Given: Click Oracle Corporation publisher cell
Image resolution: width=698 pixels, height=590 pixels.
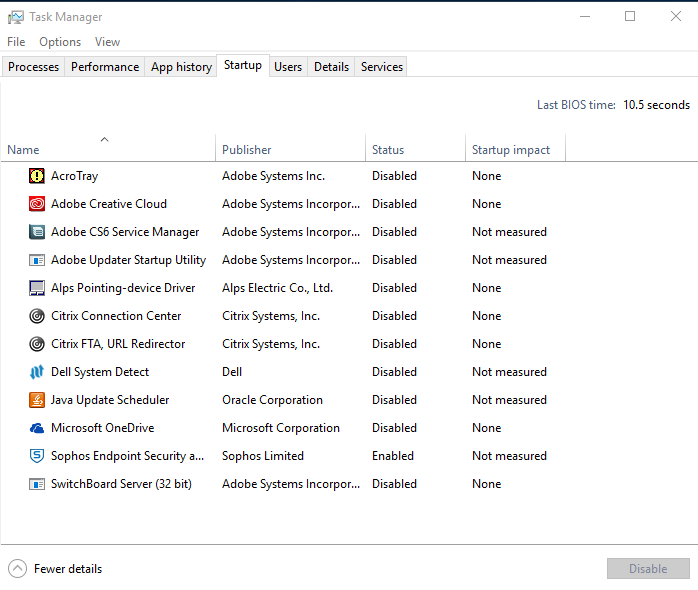Looking at the screenshot, I should 272,400.
